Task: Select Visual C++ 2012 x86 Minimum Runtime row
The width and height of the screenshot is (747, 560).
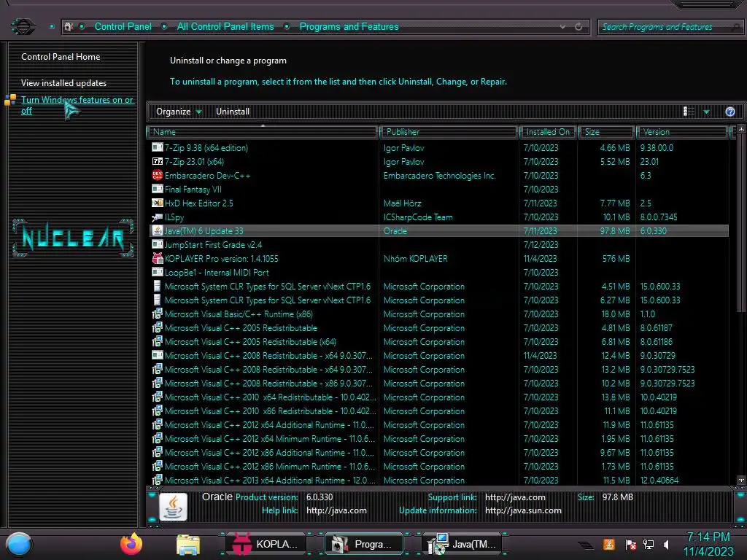Action: 438,466
